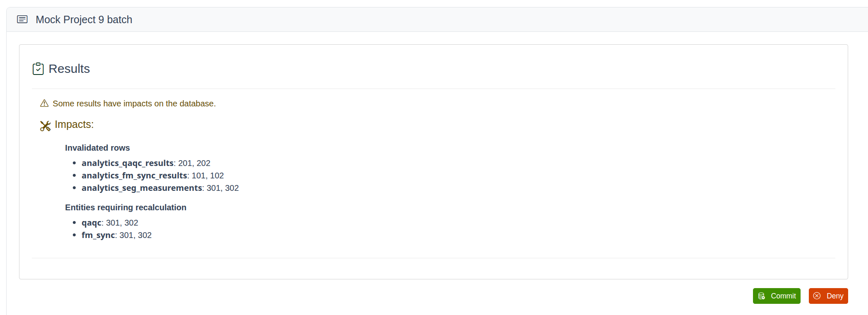Click the analytics_qaqc_results entry
Screen dimensions: 868x315
[x=146, y=163]
